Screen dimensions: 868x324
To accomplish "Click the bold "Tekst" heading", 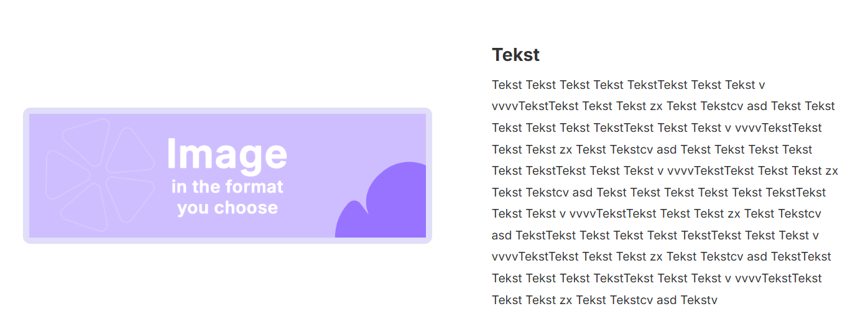I will coord(515,55).
